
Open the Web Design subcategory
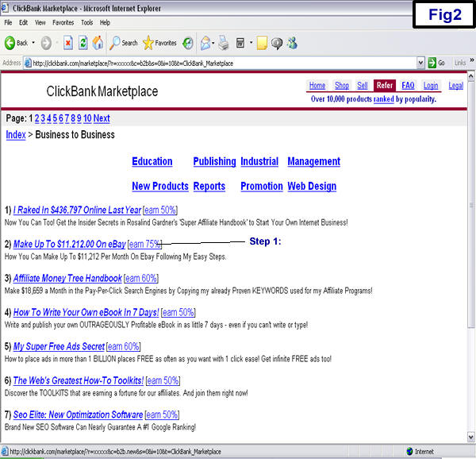(x=312, y=186)
